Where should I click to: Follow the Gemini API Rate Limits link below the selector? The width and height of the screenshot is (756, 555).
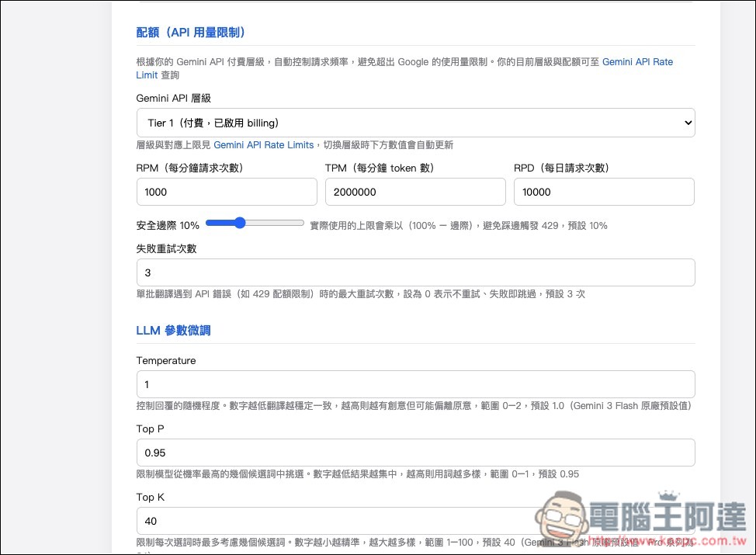pos(263,144)
